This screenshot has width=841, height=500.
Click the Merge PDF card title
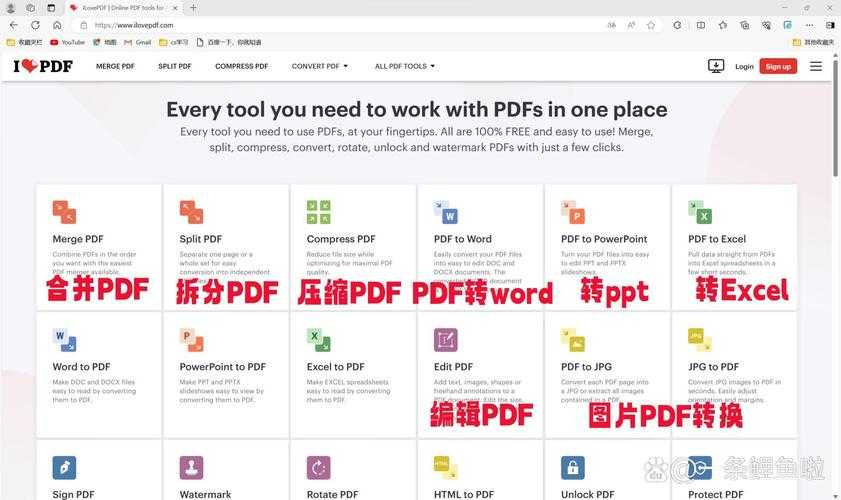[x=78, y=239]
